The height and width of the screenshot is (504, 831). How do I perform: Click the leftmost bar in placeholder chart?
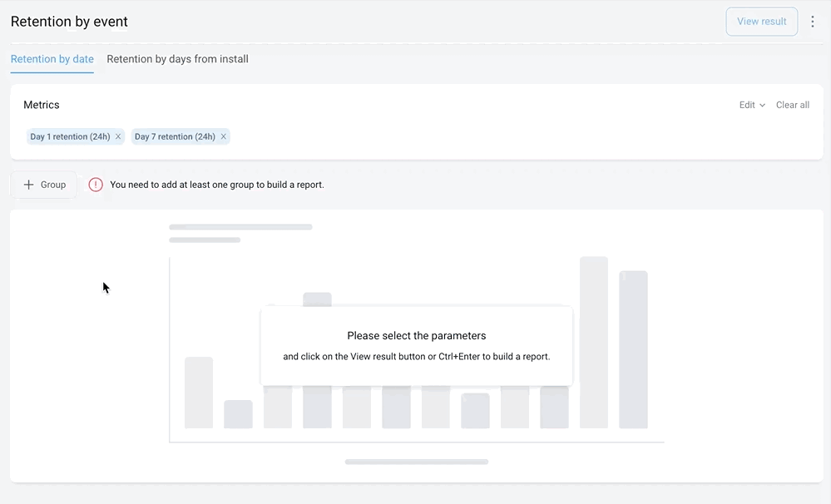[x=199, y=393]
